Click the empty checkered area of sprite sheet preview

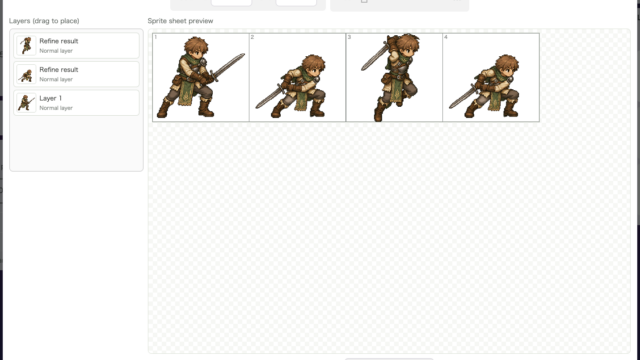(389, 237)
